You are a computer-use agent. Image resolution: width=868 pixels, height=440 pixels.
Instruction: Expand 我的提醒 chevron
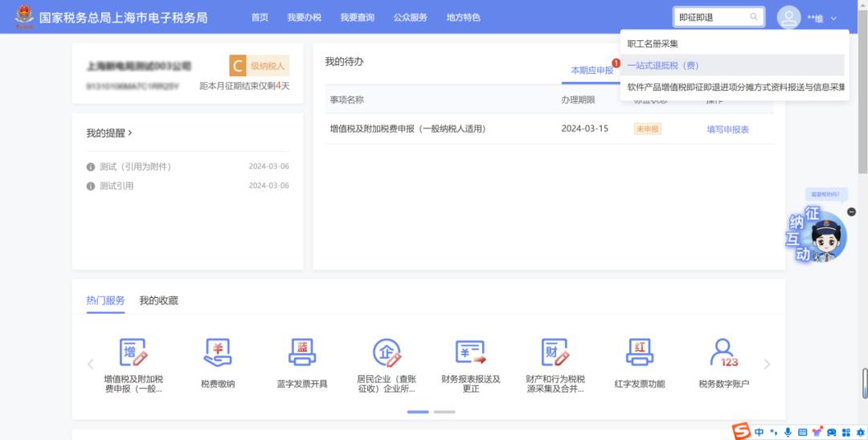point(130,132)
